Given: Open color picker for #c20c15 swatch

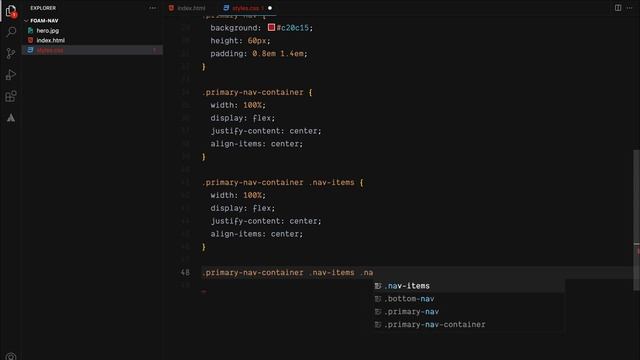Looking at the screenshot, I should (271, 27).
